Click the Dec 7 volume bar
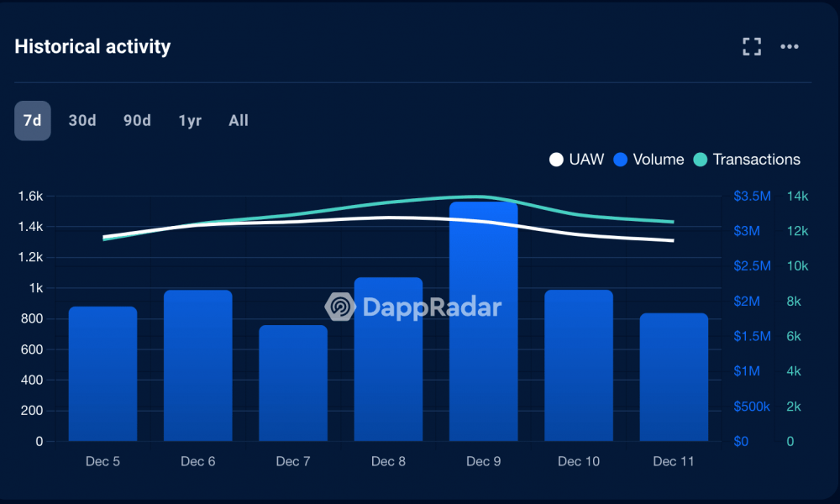The image size is (840, 504). (293, 383)
